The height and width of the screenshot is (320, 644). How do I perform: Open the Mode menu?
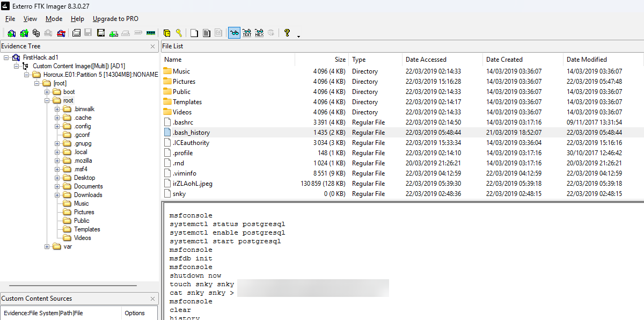54,19
